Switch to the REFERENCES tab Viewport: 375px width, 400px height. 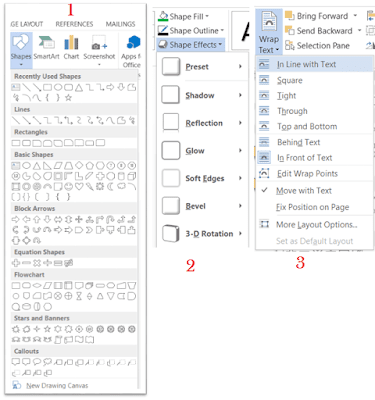[x=74, y=24]
